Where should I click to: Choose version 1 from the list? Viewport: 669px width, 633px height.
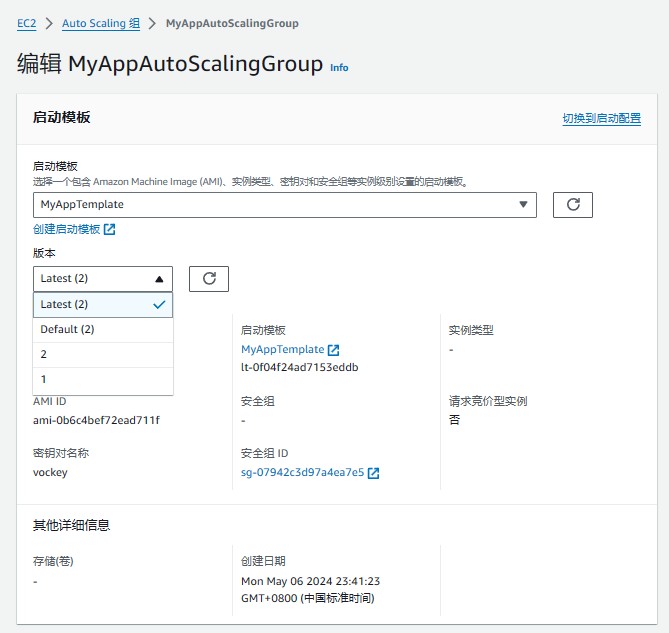[103, 380]
